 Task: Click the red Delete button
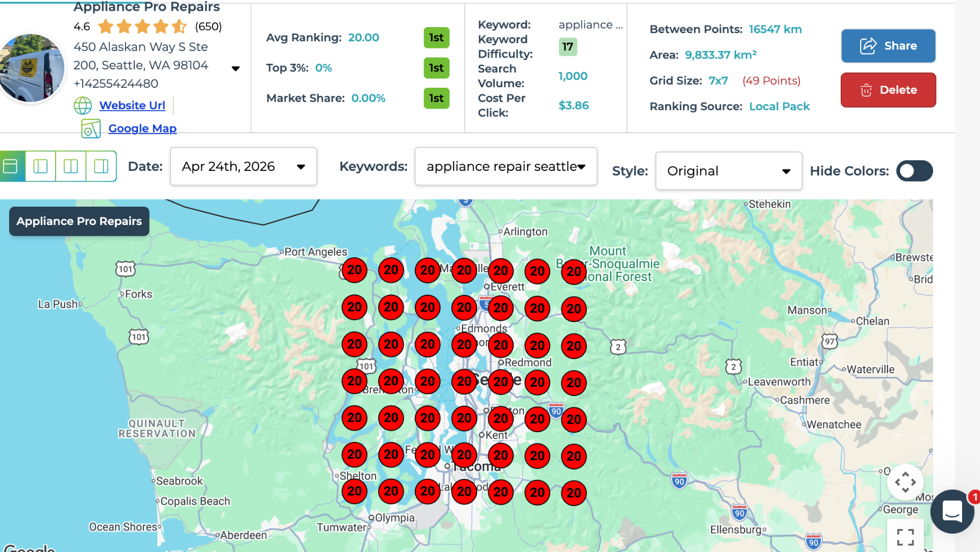888,90
